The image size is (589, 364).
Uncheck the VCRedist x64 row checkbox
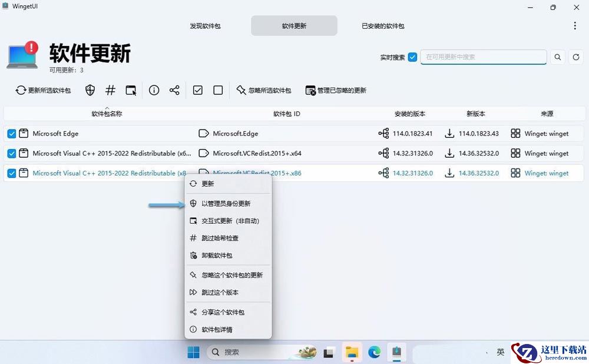pyautogui.click(x=12, y=153)
